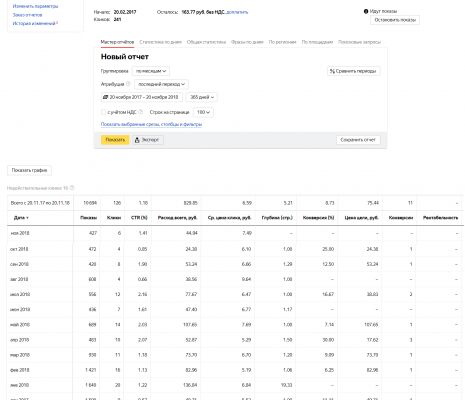Enable the с учётом НДС checkbox
465x400 pixels.
[103, 112]
